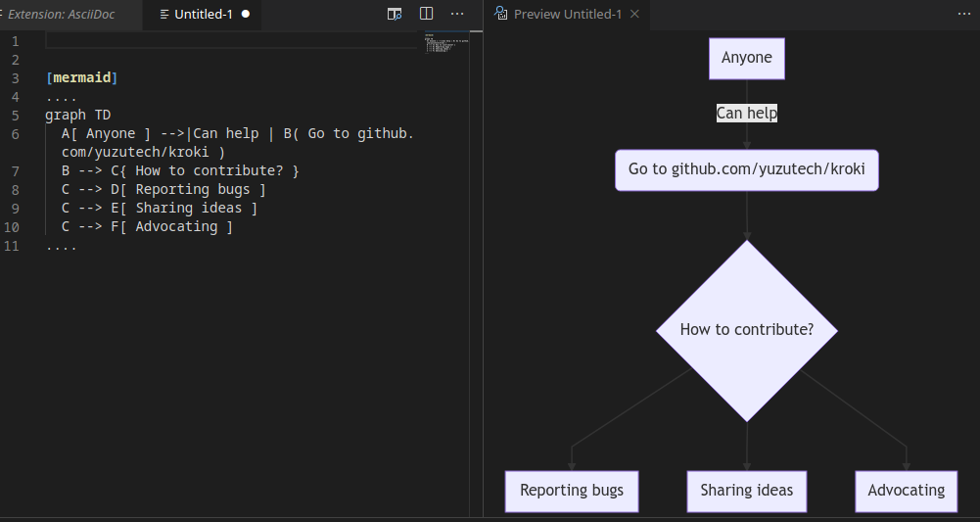Screen dimensions: 980x522
Task: Click 'com/yuzutech/kroki )' wrapped code line
Action: pyautogui.click(x=143, y=152)
